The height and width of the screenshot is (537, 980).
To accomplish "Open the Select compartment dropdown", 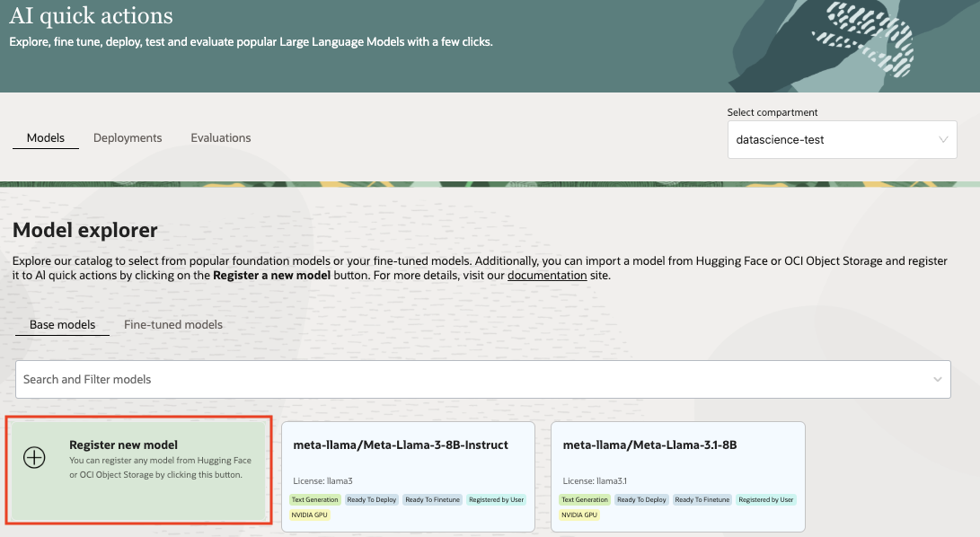I will click(x=842, y=139).
